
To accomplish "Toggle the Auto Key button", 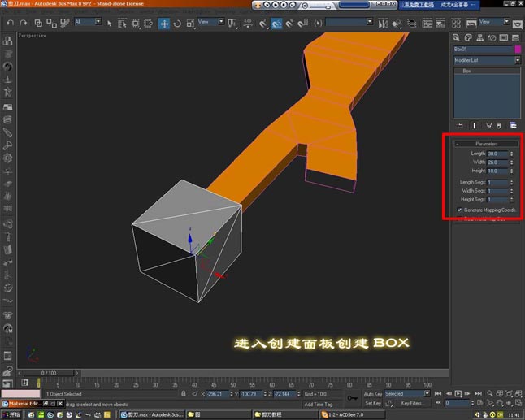I will tap(373, 394).
